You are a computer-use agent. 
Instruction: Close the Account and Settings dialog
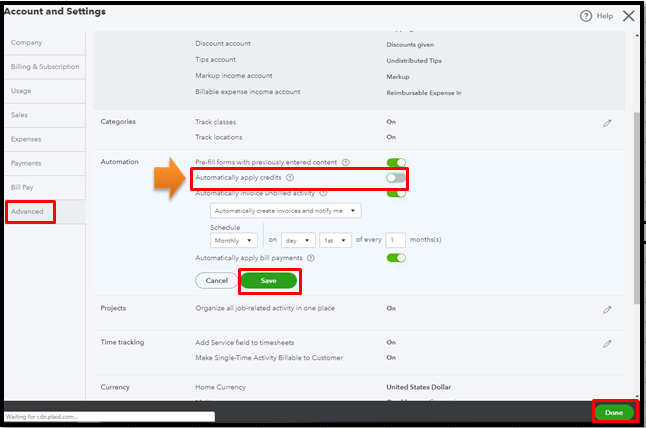pyautogui.click(x=628, y=16)
